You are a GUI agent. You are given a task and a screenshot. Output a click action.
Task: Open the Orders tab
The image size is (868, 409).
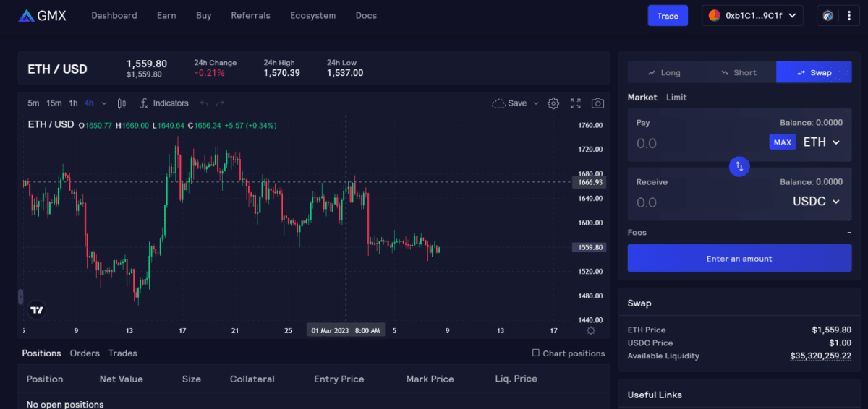(x=85, y=353)
